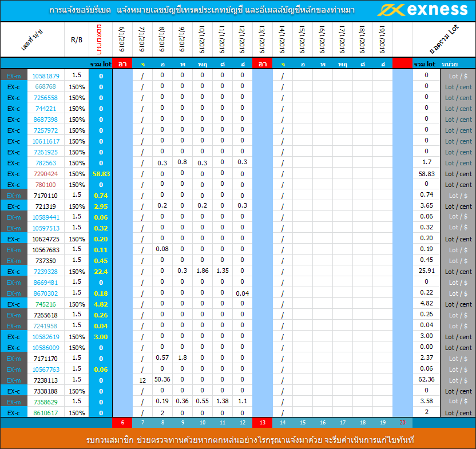Click the red account number 780100
The height and width of the screenshot is (449, 476).
click(x=46, y=185)
